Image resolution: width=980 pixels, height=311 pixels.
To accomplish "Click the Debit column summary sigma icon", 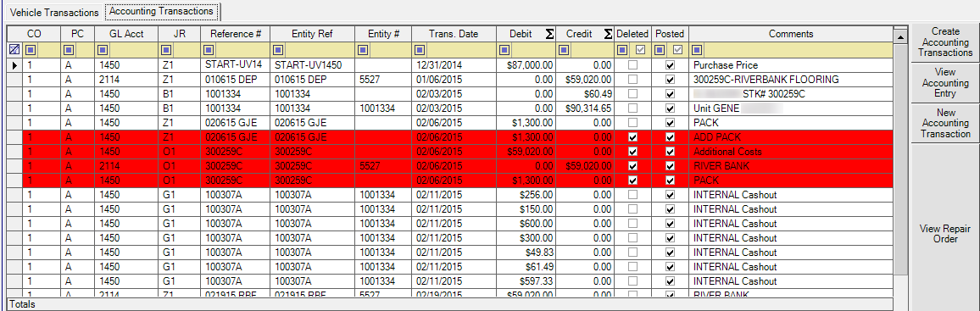I will point(549,35).
